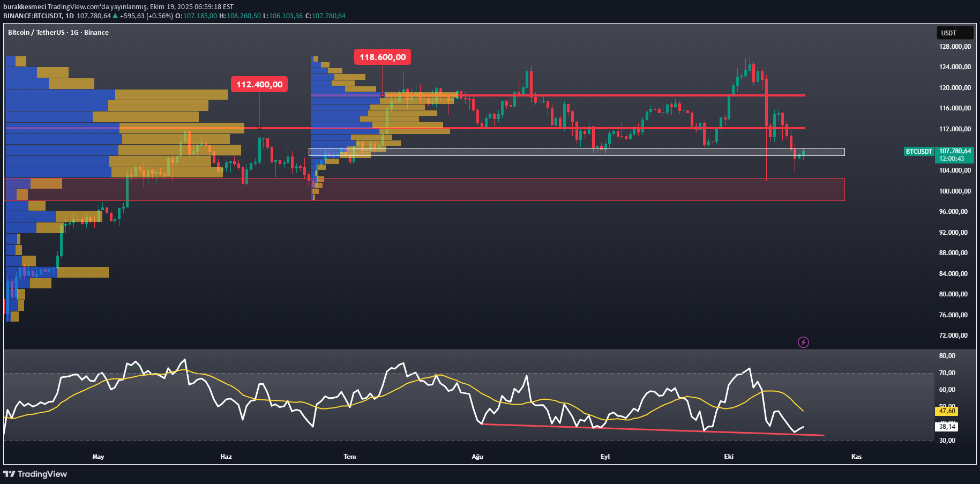Viewport: 980px width, 484px height.
Task: Click the anchor point on the 118.600,00 callout
Action: click(382, 95)
